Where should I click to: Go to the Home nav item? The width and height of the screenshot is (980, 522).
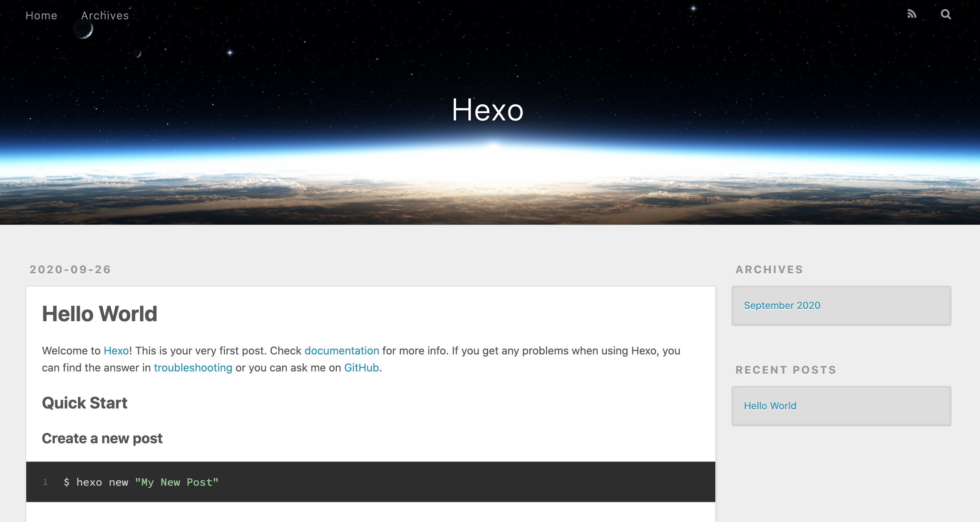(41, 15)
